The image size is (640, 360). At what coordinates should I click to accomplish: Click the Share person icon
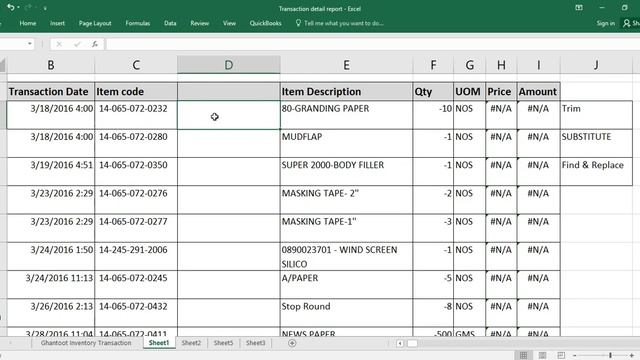click(627, 23)
